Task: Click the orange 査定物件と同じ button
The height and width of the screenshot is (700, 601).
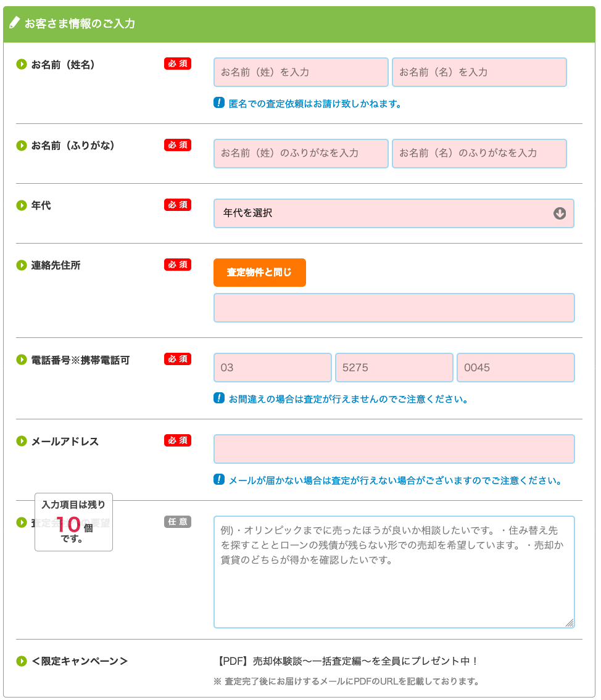Action: (259, 273)
